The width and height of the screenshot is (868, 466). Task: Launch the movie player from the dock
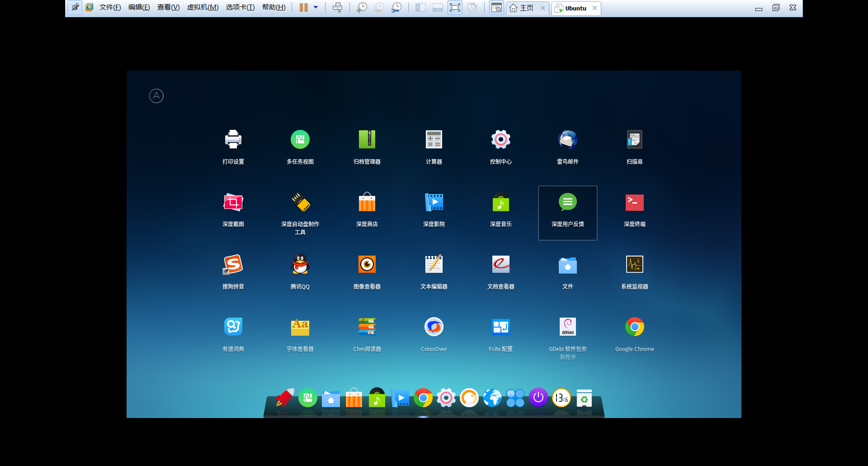tap(400, 398)
